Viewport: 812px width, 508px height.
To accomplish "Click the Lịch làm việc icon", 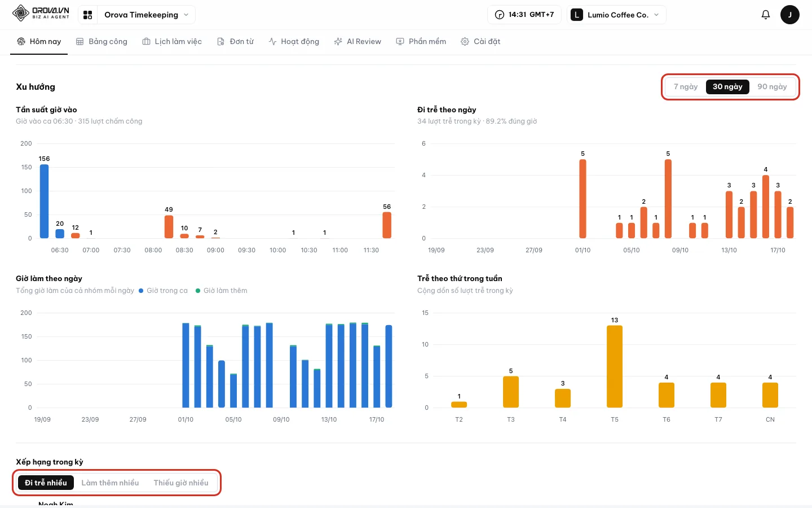I will pyautogui.click(x=146, y=41).
